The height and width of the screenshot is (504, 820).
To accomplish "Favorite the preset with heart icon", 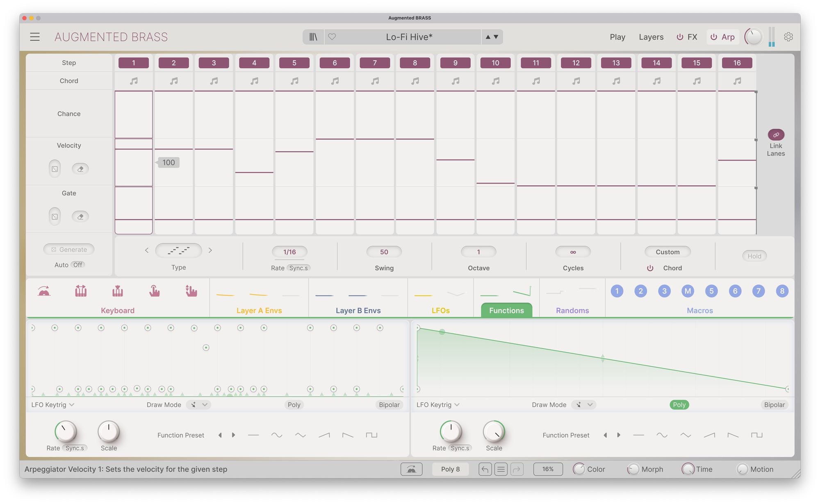I will 332,37.
